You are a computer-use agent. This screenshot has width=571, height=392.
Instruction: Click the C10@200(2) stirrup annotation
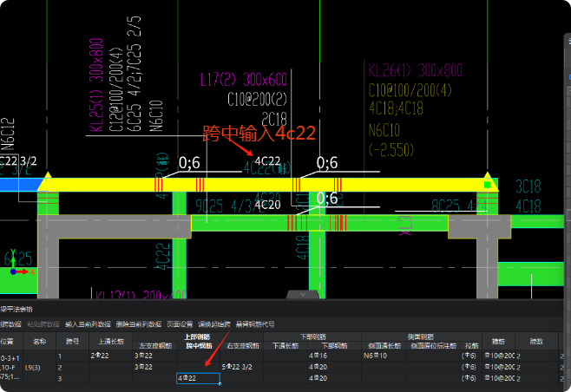[x=257, y=99]
